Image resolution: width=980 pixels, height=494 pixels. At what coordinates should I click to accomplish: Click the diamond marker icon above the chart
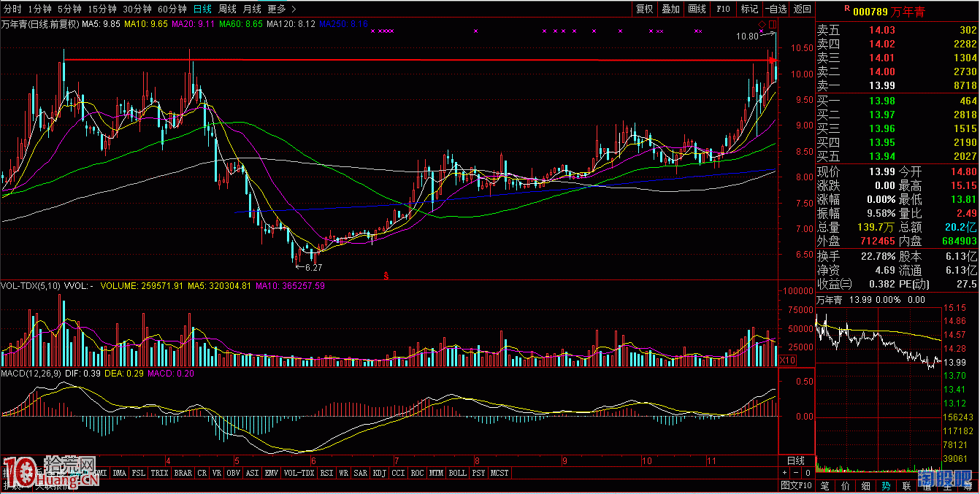pyautogui.click(x=762, y=26)
